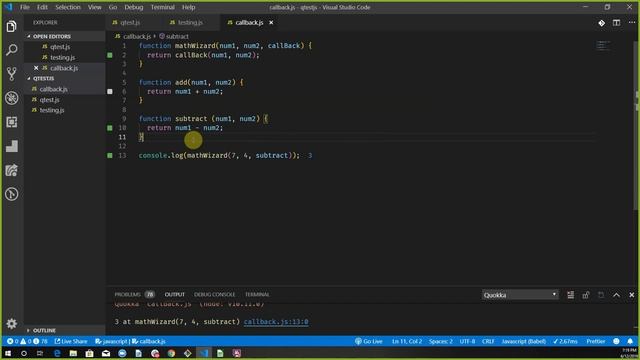Open the Search view in activity bar

11,50
